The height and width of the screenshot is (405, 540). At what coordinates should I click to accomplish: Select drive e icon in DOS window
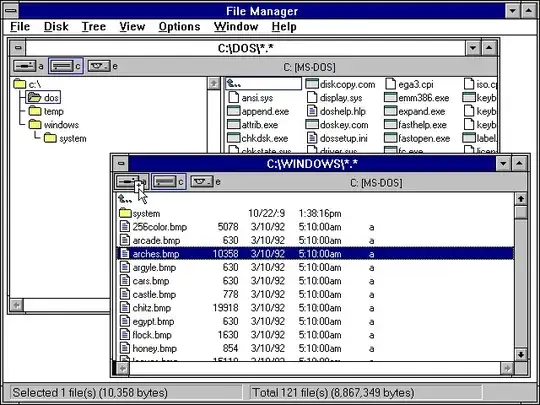pos(99,66)
